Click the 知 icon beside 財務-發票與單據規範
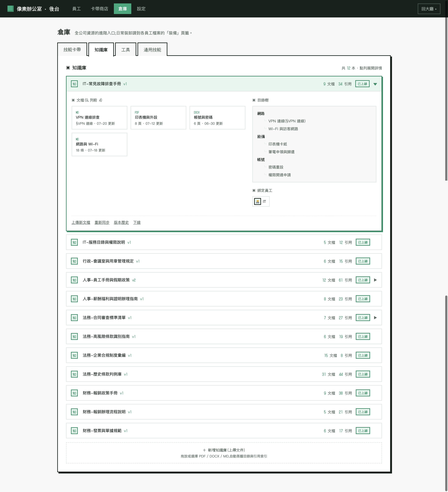 click(74, 431)
